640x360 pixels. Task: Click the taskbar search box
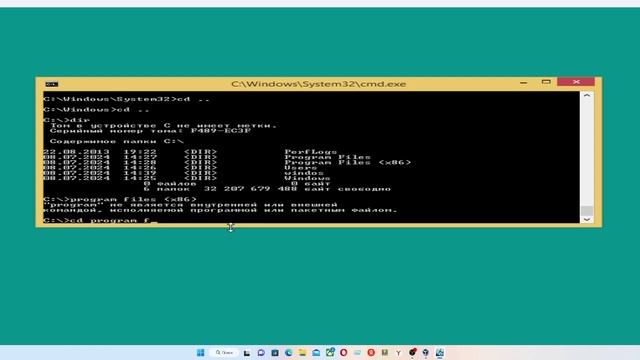pos(224,353)
